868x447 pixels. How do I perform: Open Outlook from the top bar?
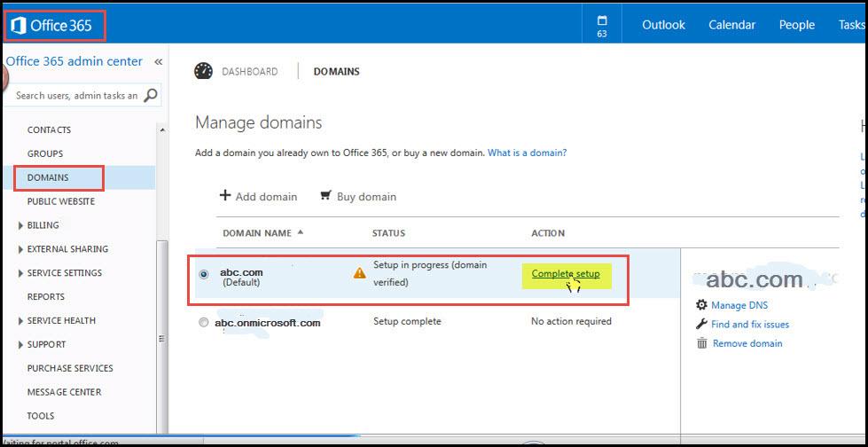click(663, 25)
